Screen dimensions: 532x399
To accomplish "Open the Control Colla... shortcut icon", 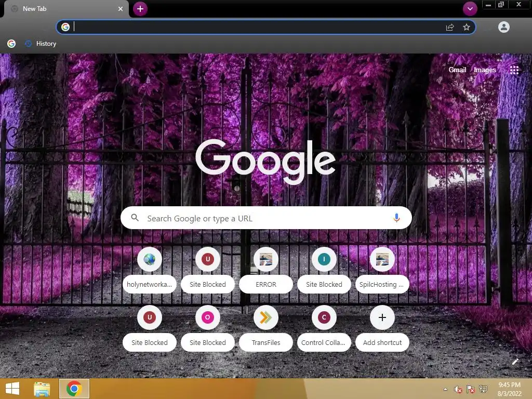I will (x=324, y=317).
